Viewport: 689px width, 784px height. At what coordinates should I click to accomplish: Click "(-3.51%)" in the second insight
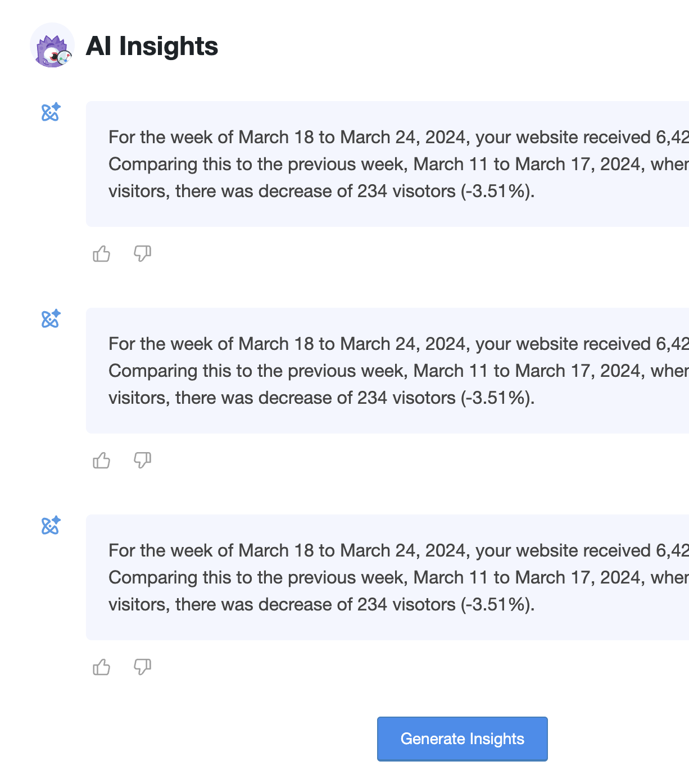click(497, 398)
